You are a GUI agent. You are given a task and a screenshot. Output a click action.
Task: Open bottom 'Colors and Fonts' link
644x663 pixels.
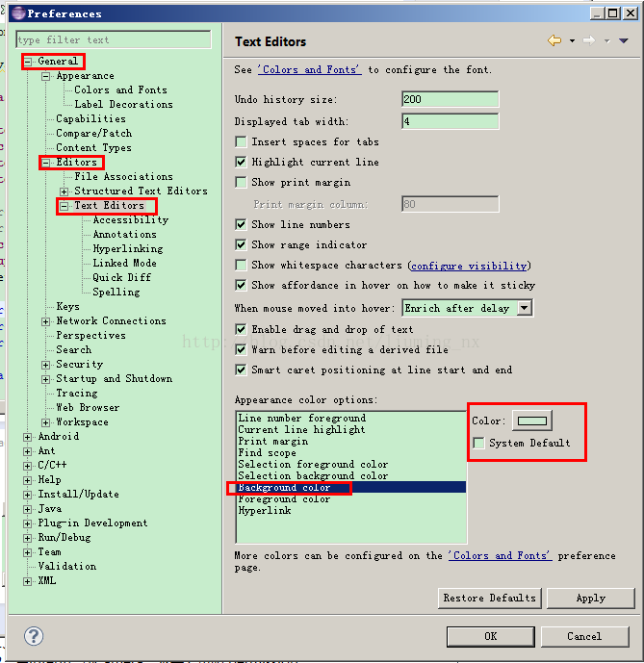(x=501, y=555)
